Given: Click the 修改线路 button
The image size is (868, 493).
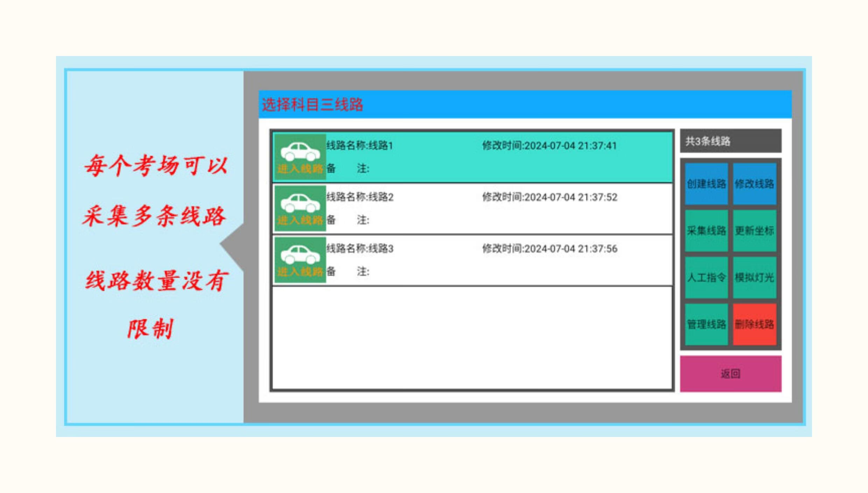Looking at the screenshot, I should coord(754,183).
